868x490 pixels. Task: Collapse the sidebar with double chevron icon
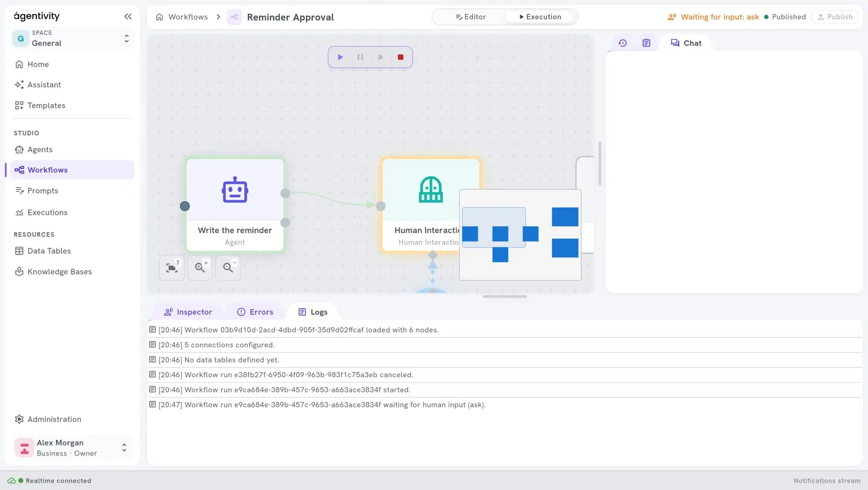pyautogui.click(x=127, y=16)
